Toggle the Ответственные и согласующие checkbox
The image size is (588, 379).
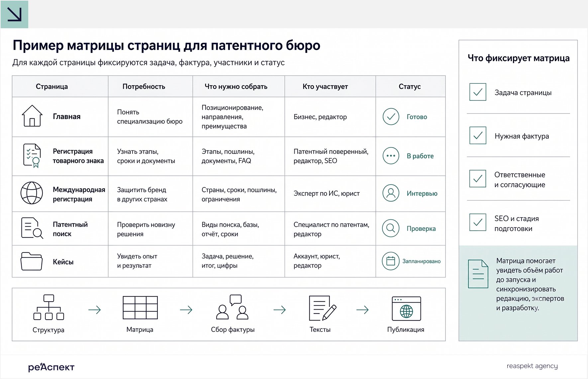pos(478,179)
